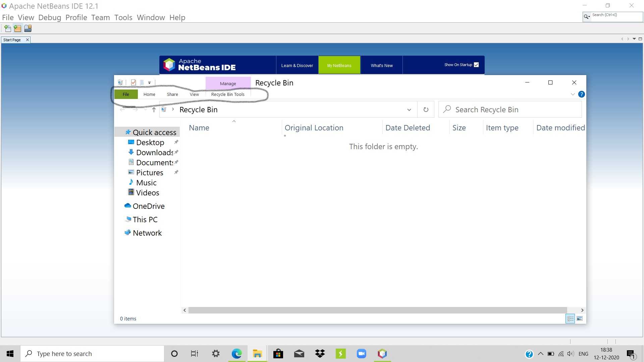Image resolution: width=644 pixels, height=362 pixels.
Task: Open Microsoft Store from taskbar
Action: point(278,354)
